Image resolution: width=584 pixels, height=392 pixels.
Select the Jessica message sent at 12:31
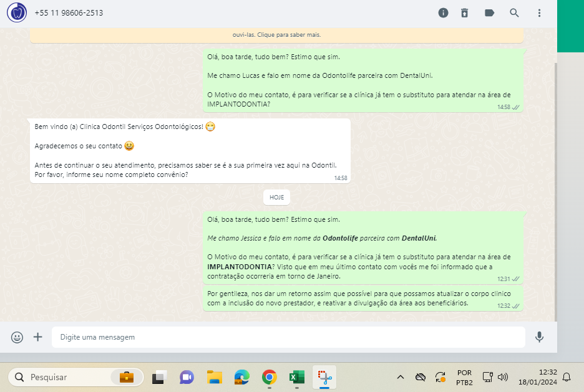[x=363, y=247]
